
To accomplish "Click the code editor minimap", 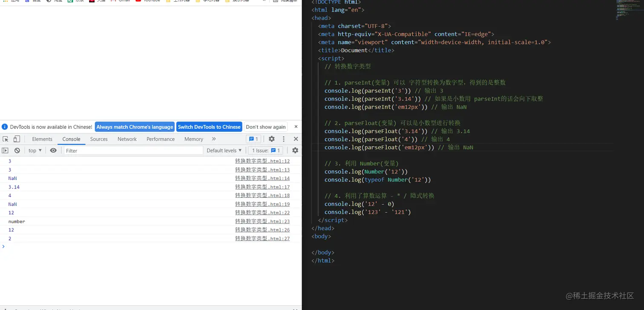I will [x=629, y=11].
